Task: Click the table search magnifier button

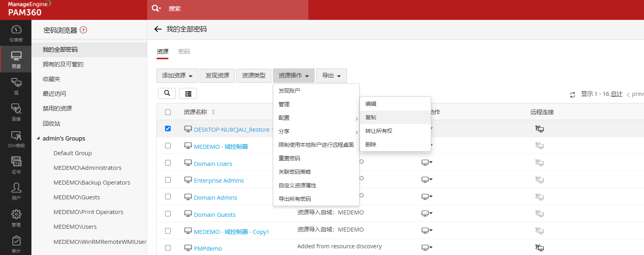Action: click(167, 93)
